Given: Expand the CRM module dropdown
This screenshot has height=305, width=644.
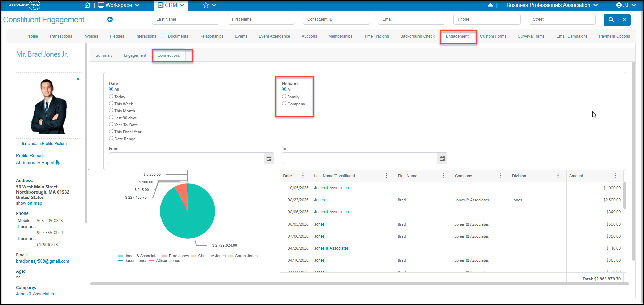Looking at the screenshot, I should pos(171,5).
